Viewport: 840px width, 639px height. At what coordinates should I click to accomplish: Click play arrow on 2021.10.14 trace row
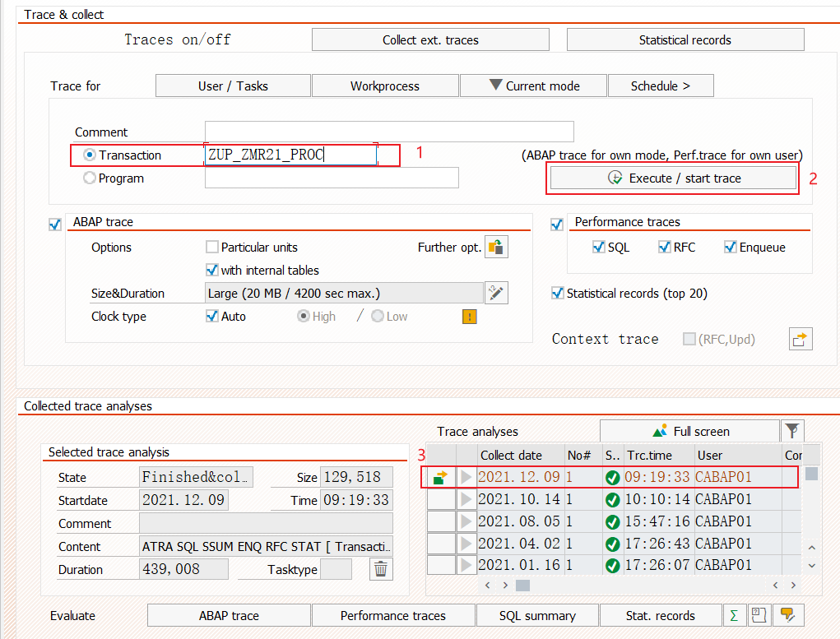pos(466,499)
